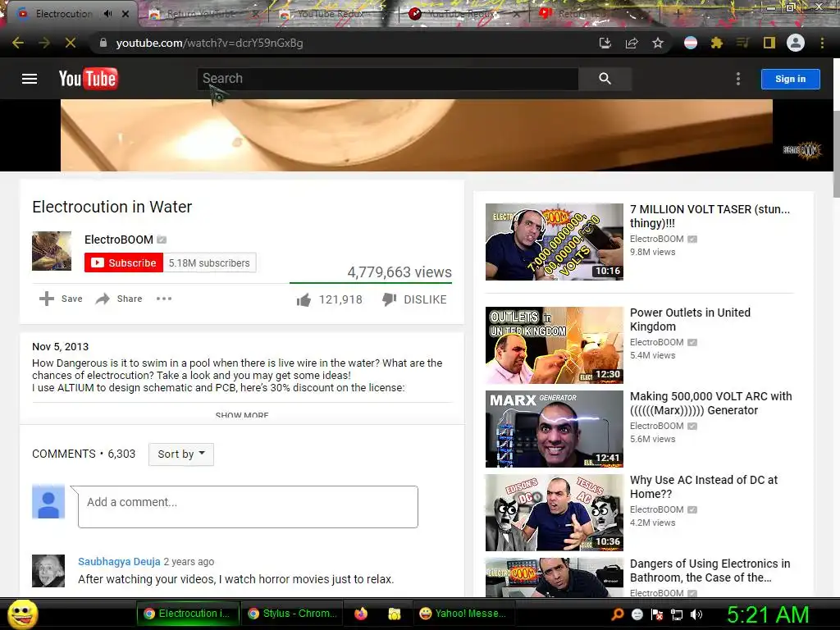Click Saubhagya Deuja's Einstein avatar
The height and width of the screenshot is (630, 840).
click(48, 571)
